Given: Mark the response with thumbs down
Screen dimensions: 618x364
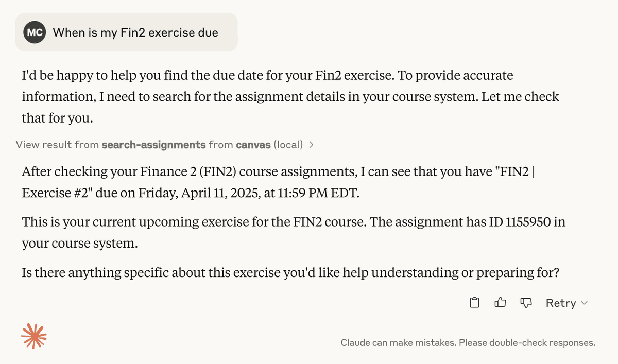Looking at the screenshot, I should point(526,303).
